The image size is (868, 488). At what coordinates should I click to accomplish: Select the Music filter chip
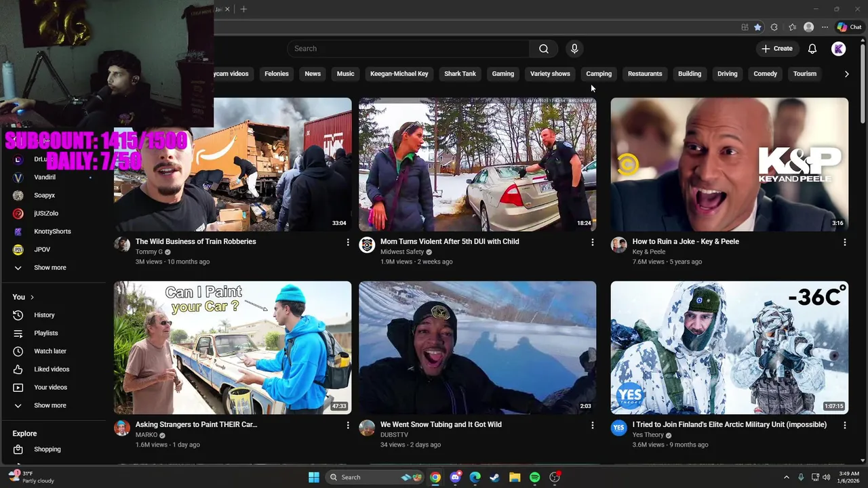point(346,74)
